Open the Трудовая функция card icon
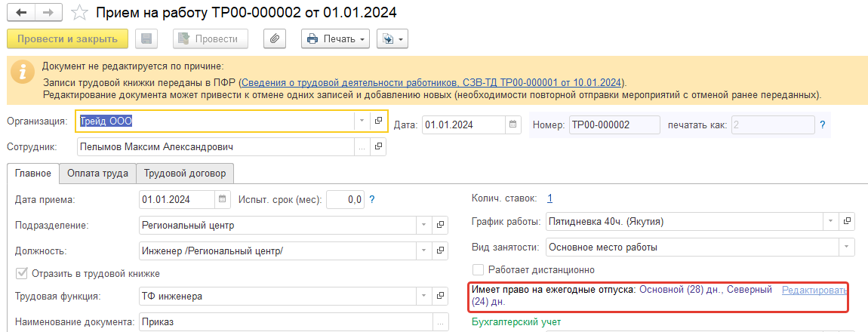 coord(440,296)
